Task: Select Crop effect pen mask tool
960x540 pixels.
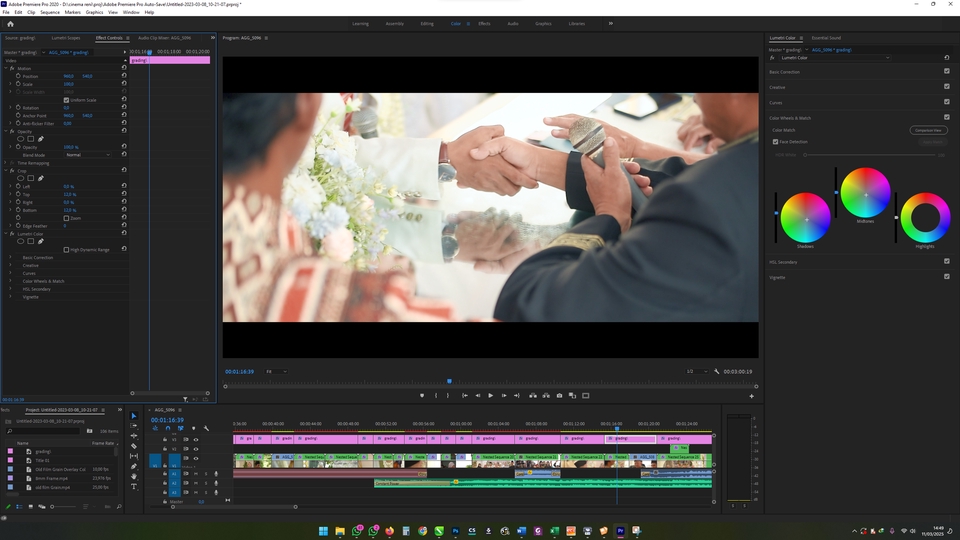Action: coord(41,178)
